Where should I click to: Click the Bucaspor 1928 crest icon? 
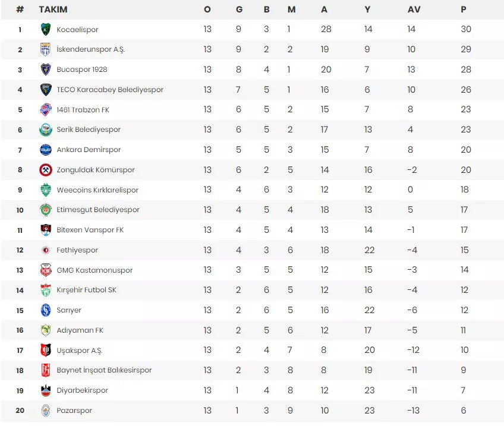click(x=46, y=70)
